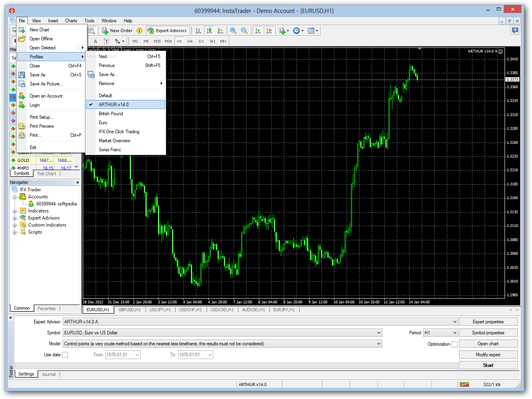Screen dimensions: 532x399
Task: Select the Default profile
Action: [x=125, y=96]
